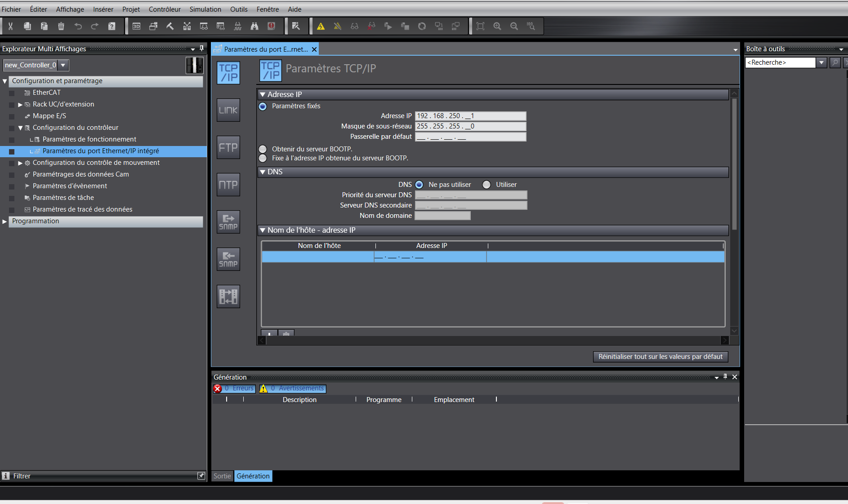The width and height of the screenshot is (848, 504).
Task: Open the 3D view toolbar icon
Action: pyautogui.click(x=136, y=27)
